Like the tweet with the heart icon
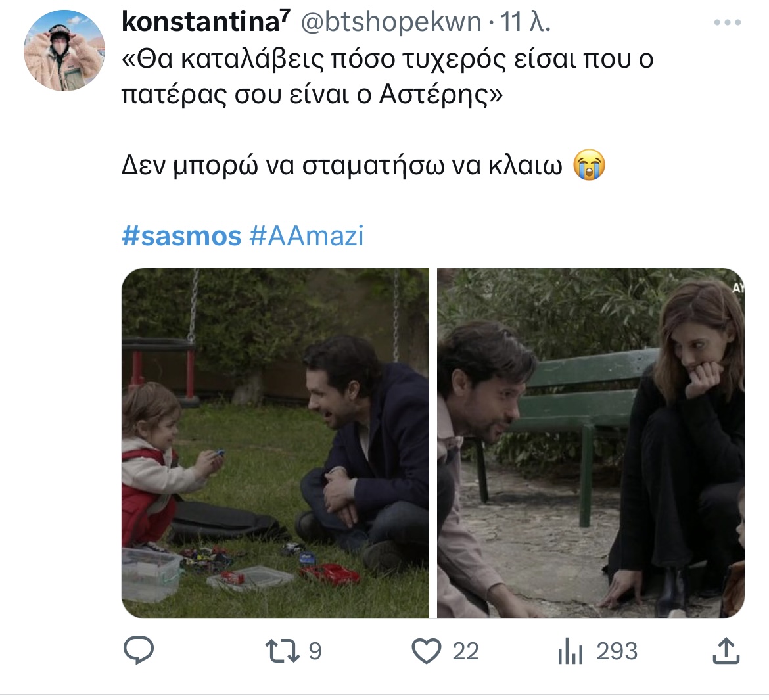 (426, 651)
